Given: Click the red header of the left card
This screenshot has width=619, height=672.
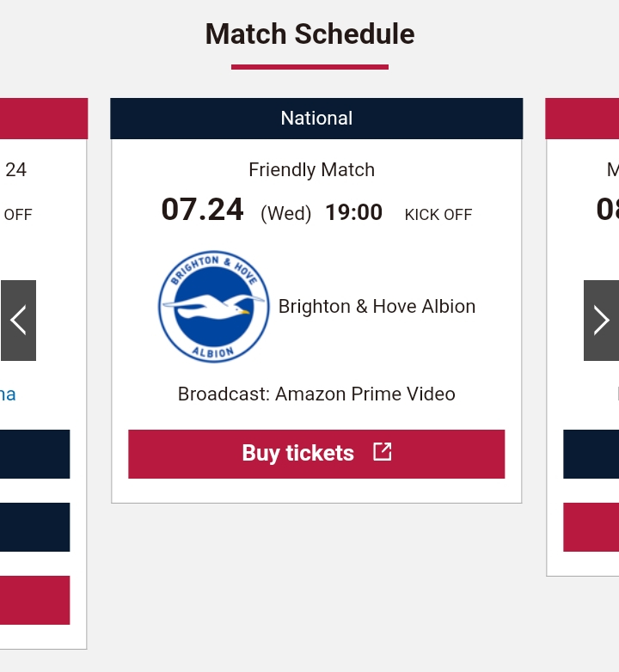Looking at the screenshot, I should 44,119.
